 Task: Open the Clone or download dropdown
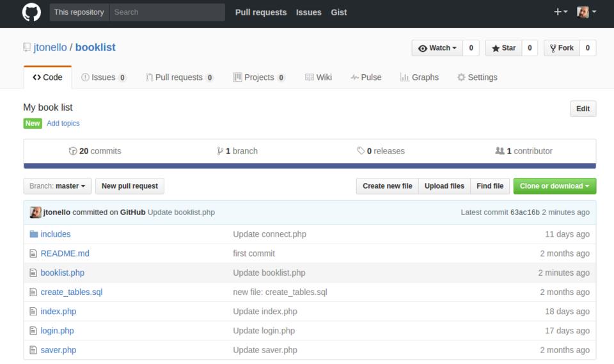[x=555, y=186]
